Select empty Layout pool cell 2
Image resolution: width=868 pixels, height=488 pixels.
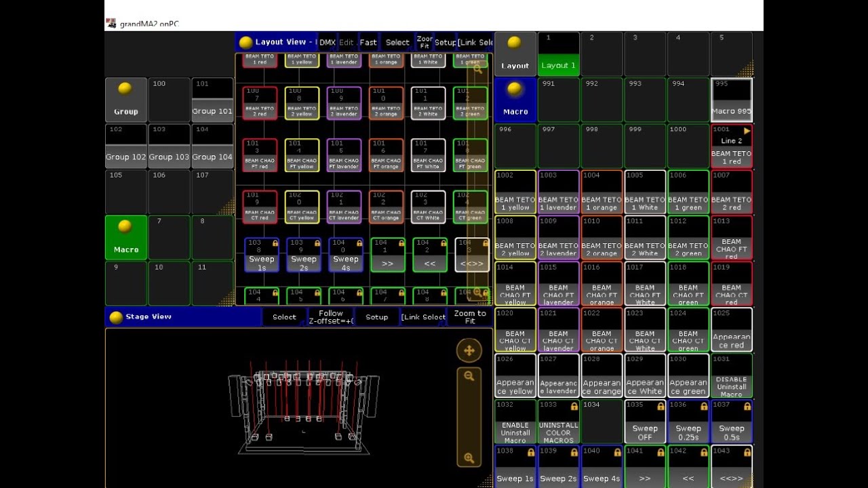point(602,54)
